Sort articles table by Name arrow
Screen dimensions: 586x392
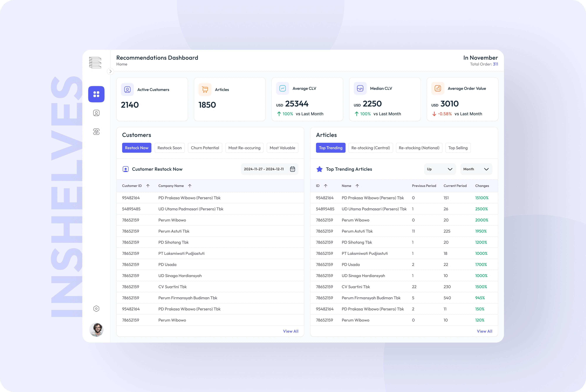tap(357, 186)
